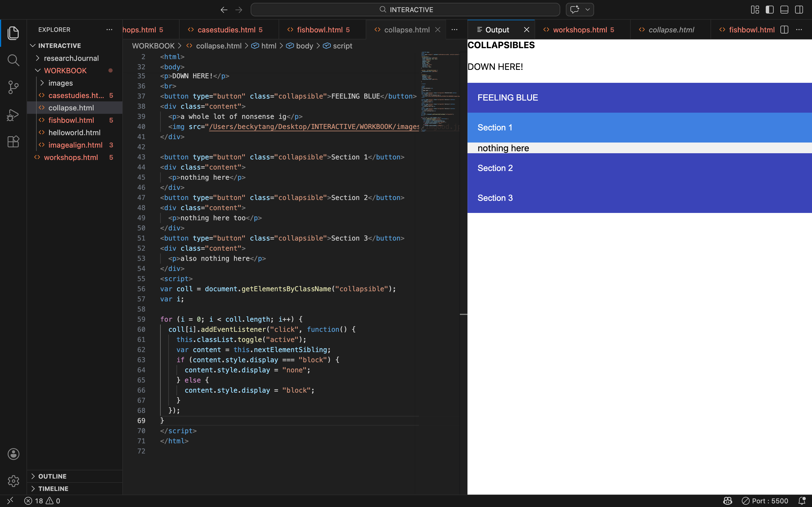Click the Accounts icon in the activity bar

(14, 454)
